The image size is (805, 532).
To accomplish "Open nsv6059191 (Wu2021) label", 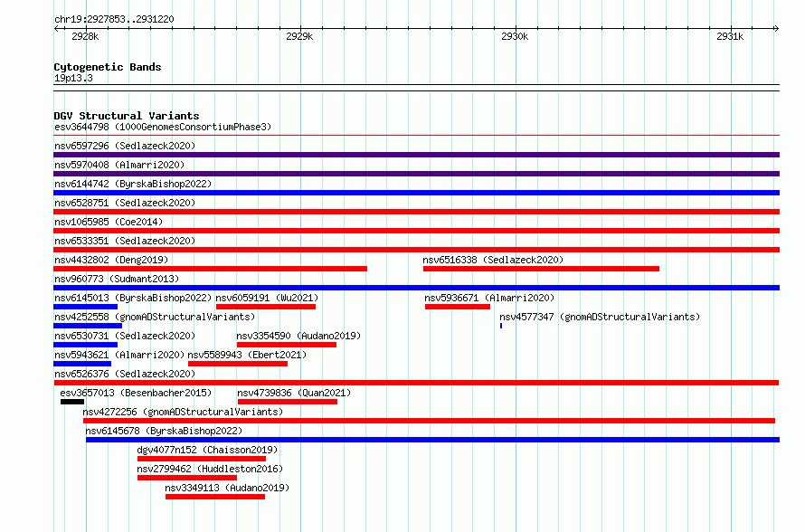I will coord(267,298).
